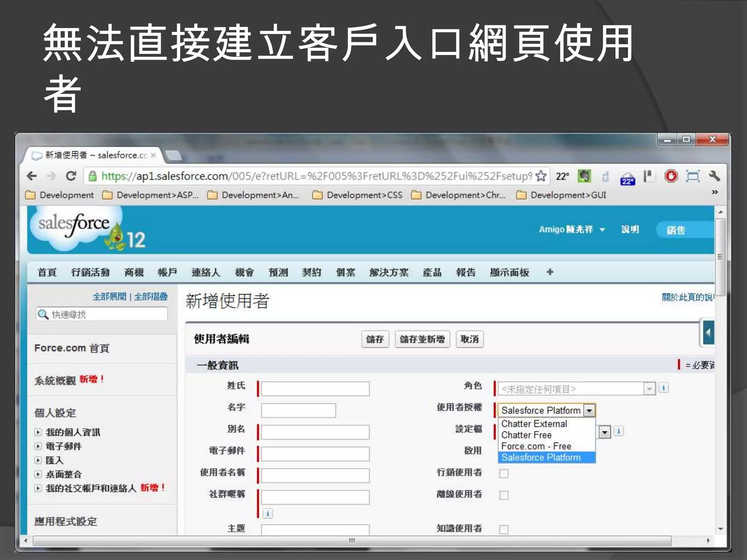
Task: Bookmark the page with the star icon
Action: tap(541, 176)
